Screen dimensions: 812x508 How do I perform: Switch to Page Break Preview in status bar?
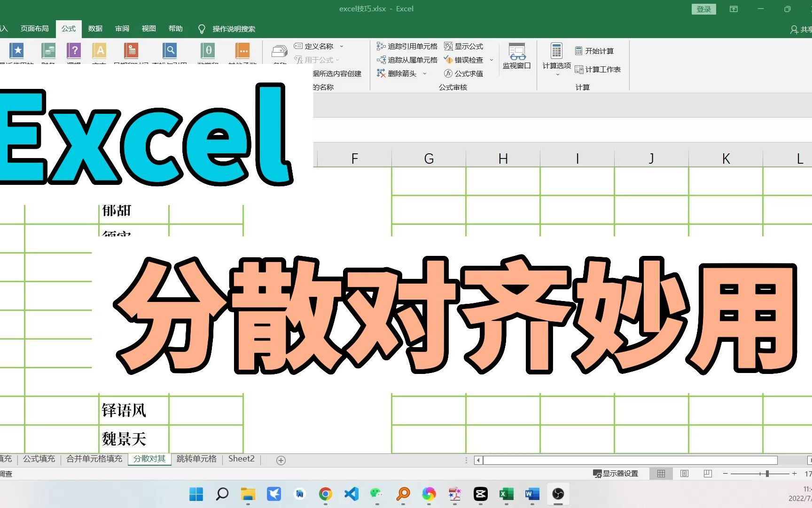708,474
